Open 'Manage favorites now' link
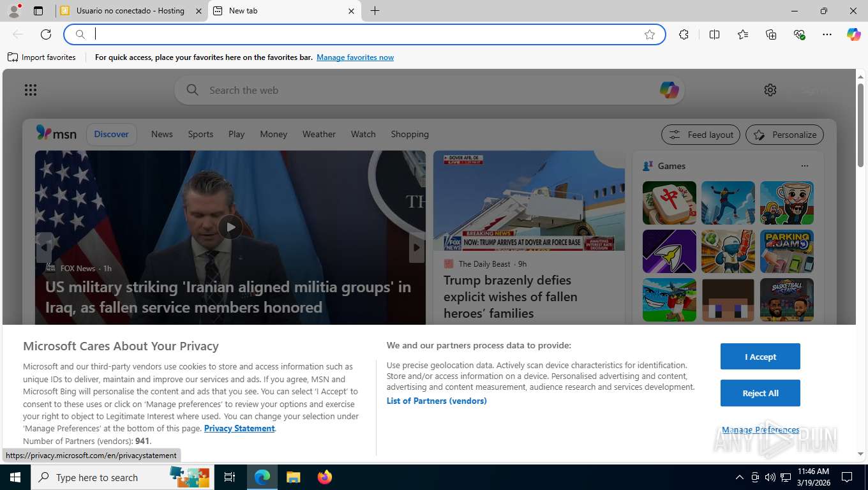The width and height of the screenshot is (868, 490). click(355, 57)
